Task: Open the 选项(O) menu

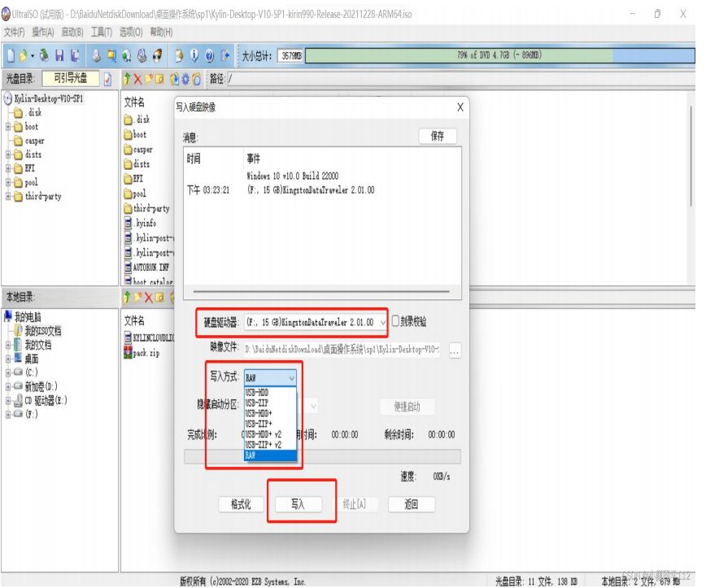Action: [x=131, y=32]
